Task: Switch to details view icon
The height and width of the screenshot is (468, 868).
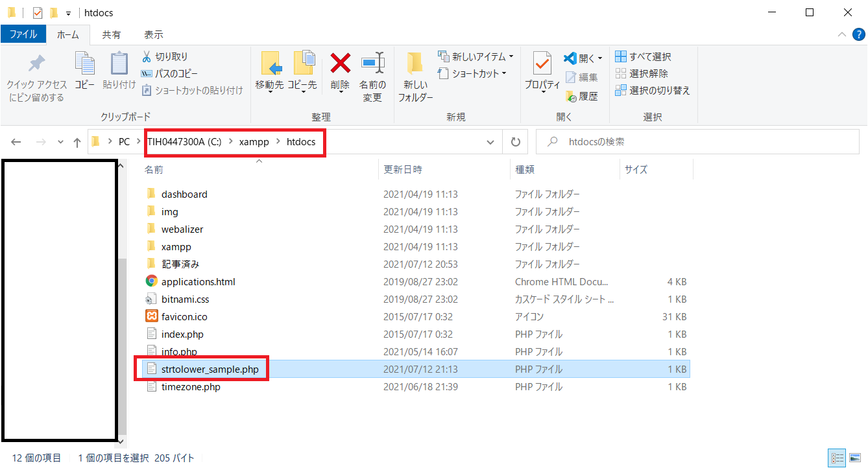Action: coord(836,458)
